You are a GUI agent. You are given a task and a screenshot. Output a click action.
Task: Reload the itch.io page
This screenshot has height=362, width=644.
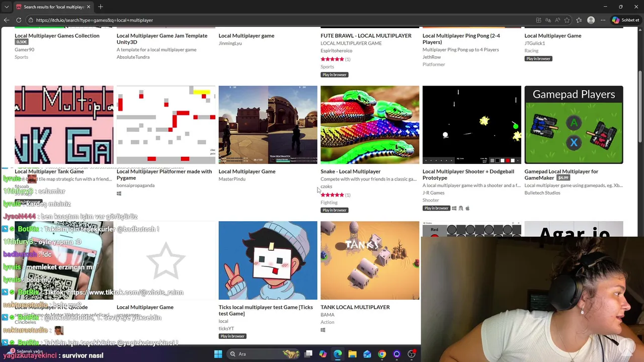click(x=19, y=20)
